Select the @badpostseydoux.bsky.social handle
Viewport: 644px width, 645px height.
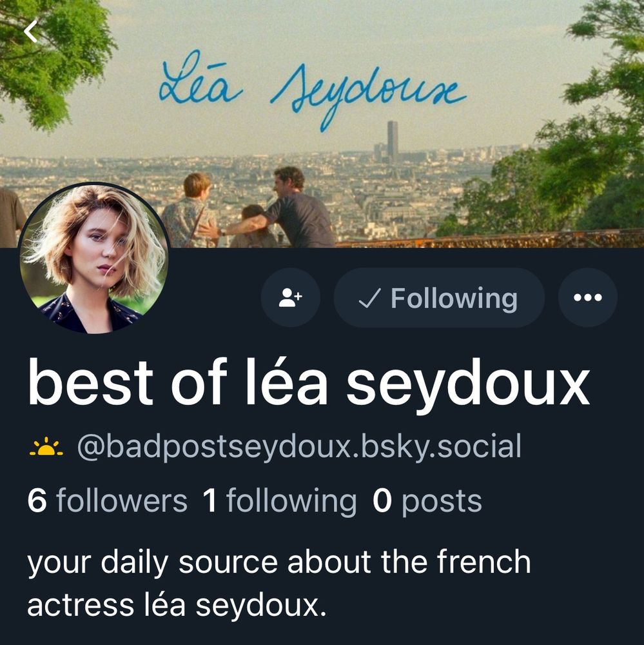pos(299,446)
